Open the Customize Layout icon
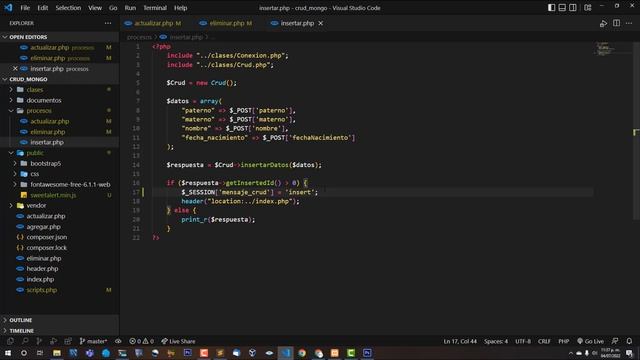This screenshot has height=360, width=640. pyautogui.click(x=588, y=7)
